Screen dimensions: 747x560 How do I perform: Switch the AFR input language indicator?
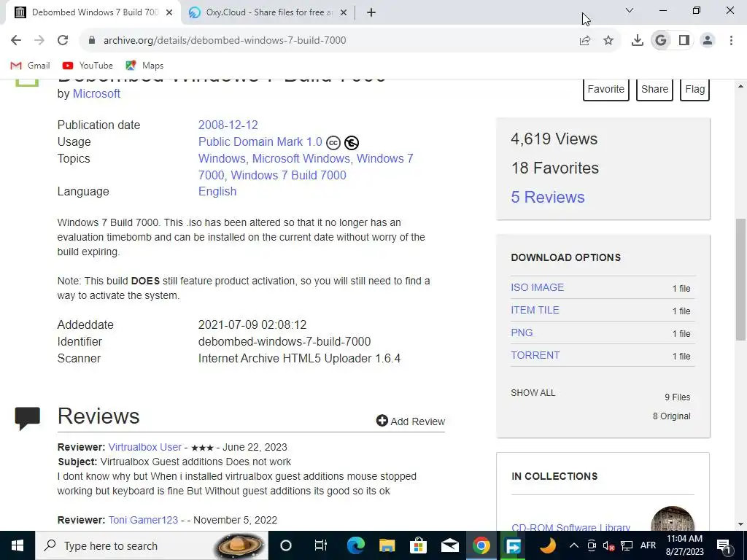(x=648, y=545)
